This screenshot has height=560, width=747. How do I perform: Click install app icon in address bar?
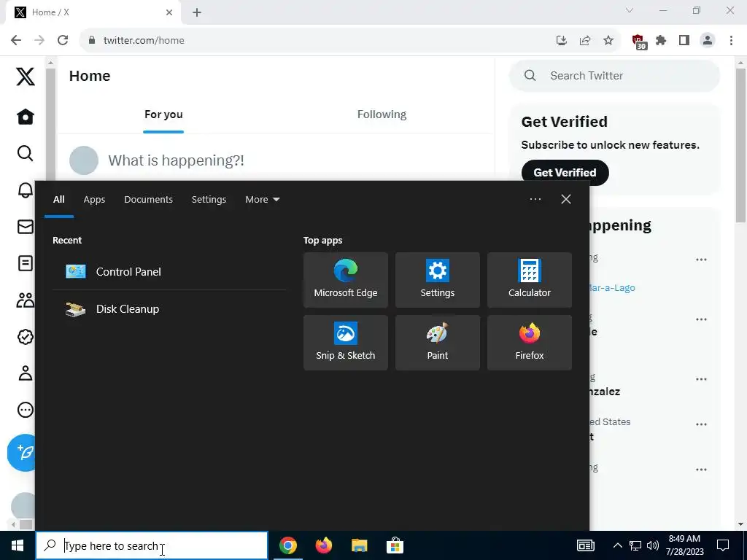coord(562,41)
